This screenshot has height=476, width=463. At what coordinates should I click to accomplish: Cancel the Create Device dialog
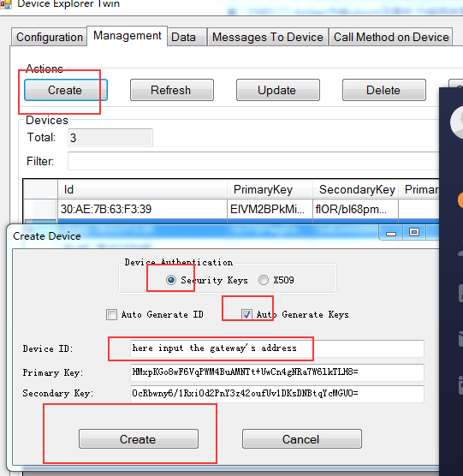pos(302,438)
